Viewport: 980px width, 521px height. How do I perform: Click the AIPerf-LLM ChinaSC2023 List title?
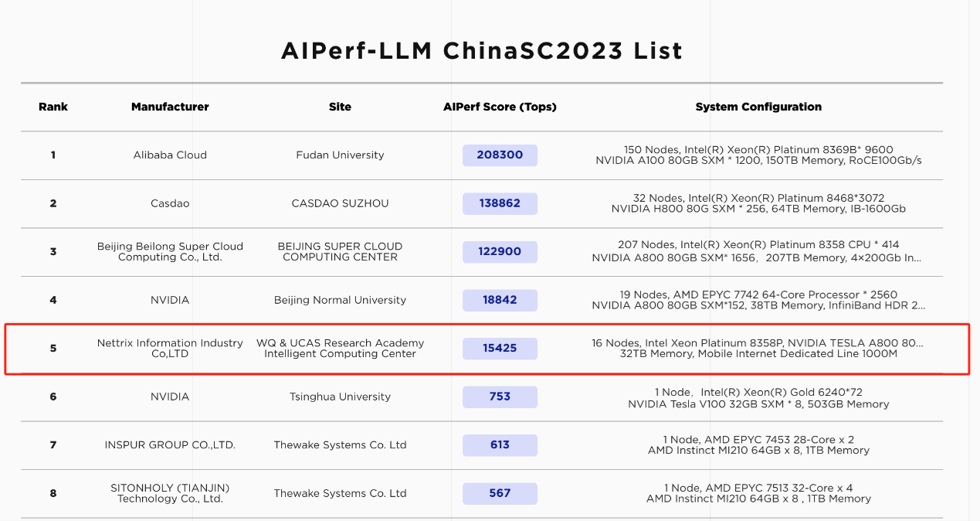pos(482,51)
